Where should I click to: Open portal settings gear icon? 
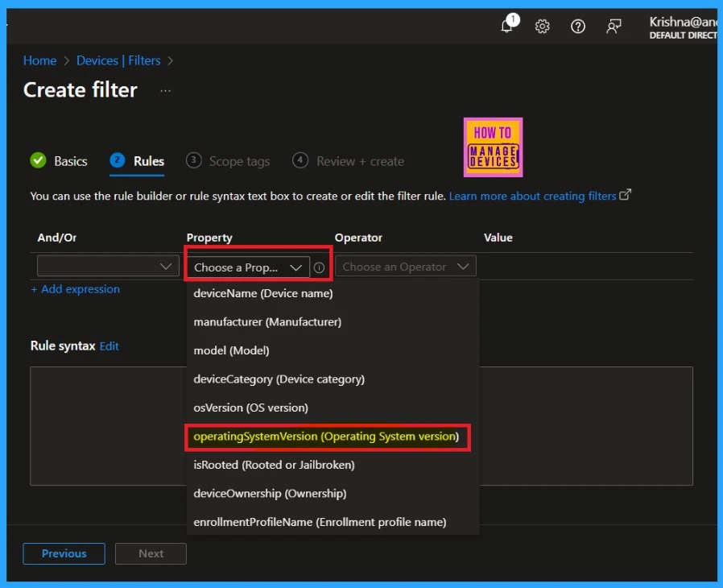coord(543,27)
